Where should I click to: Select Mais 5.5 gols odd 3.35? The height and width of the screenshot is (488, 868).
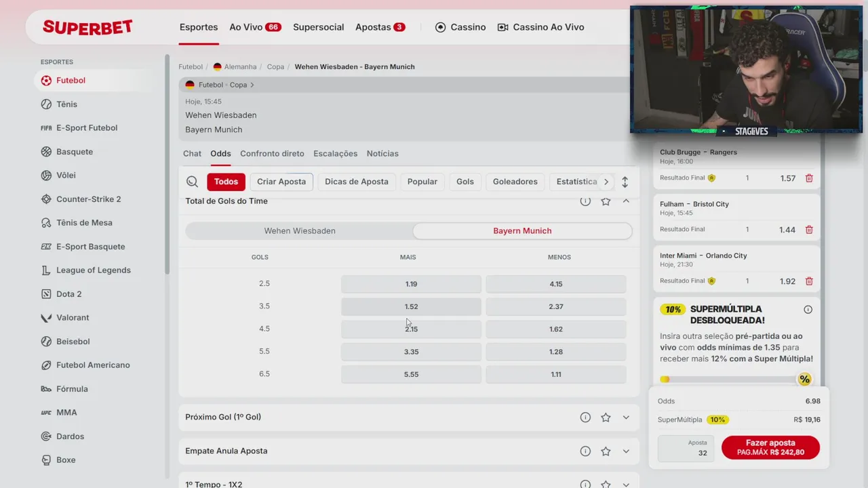tap(411, 352)
